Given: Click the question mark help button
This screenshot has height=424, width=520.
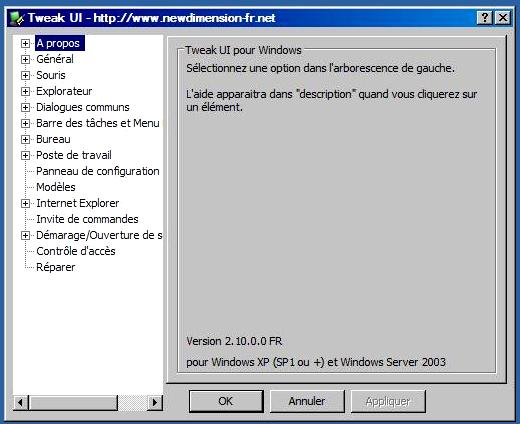Looking at the screenshot, I should tap(485, 17).
